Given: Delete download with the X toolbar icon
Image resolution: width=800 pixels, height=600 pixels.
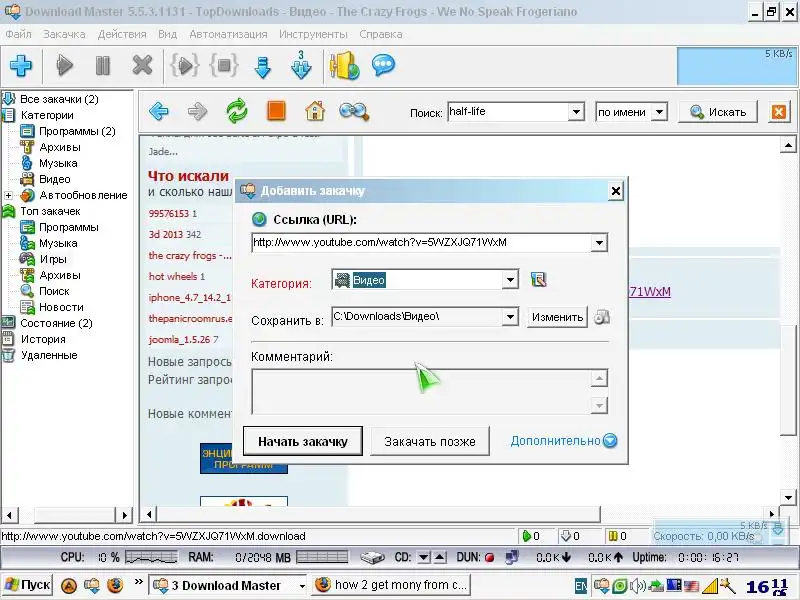Looking at the screenshot, I should click(142, 65).
